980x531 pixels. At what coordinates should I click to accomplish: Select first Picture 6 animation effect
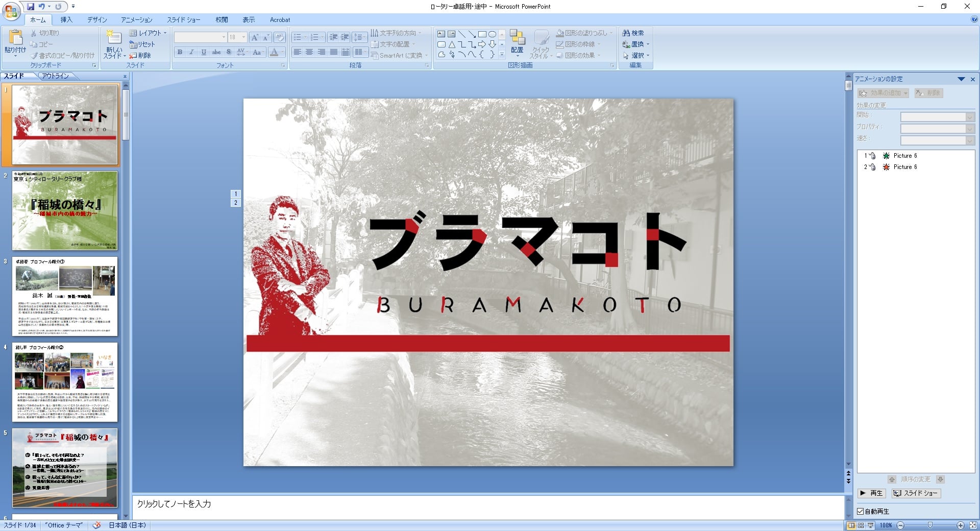tap(916, 156)
